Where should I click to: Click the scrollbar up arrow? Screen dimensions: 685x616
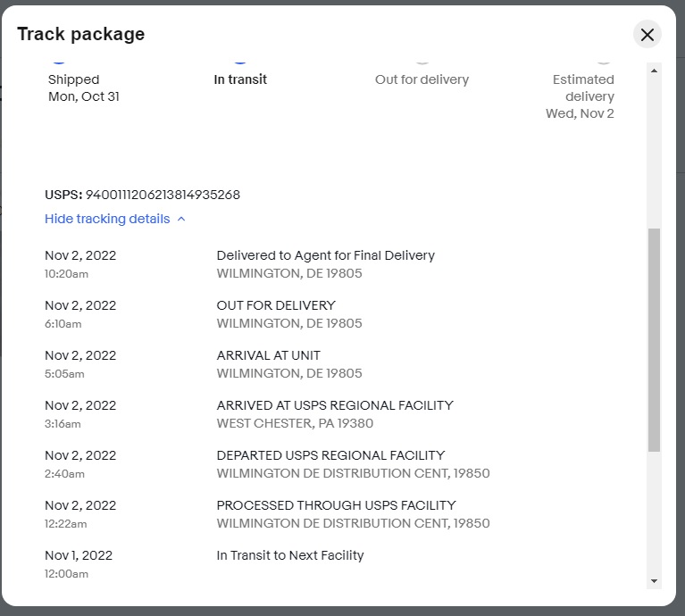(655, 71)
